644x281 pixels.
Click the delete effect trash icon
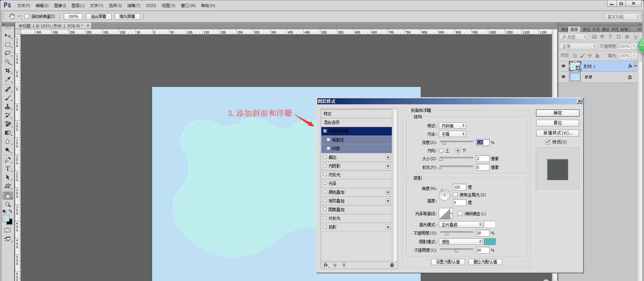pos(392,265)
